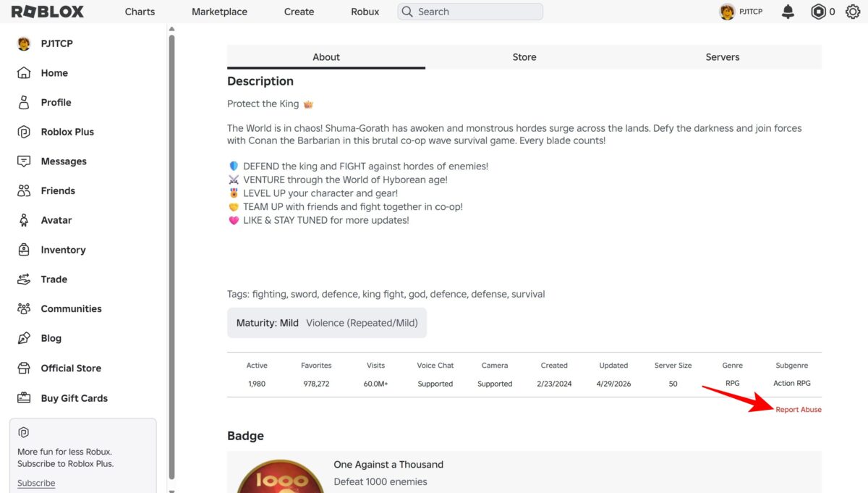Click the Messages icon in sidebar
The width and height of the screenshot is (868, 493).
pos(24,161)
